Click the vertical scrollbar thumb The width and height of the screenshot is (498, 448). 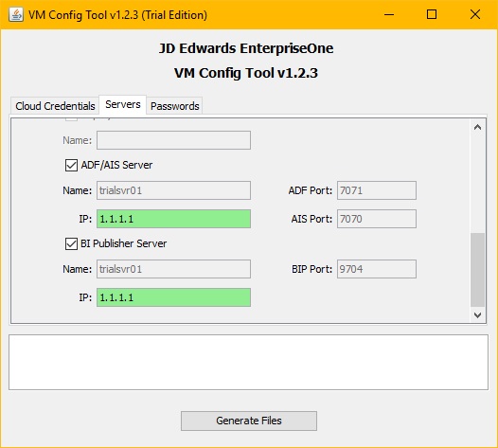pos(477,269)
